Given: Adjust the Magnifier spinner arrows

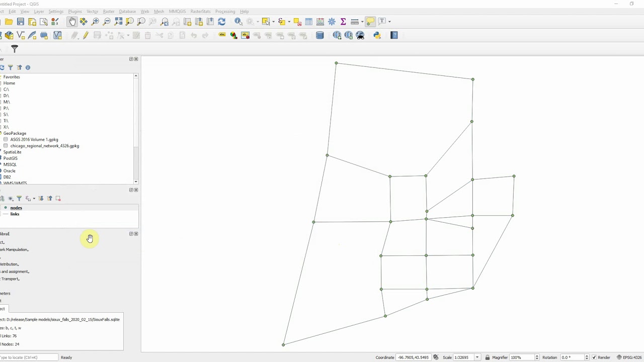Looking at the screenshot, I should tap(537, 357).
